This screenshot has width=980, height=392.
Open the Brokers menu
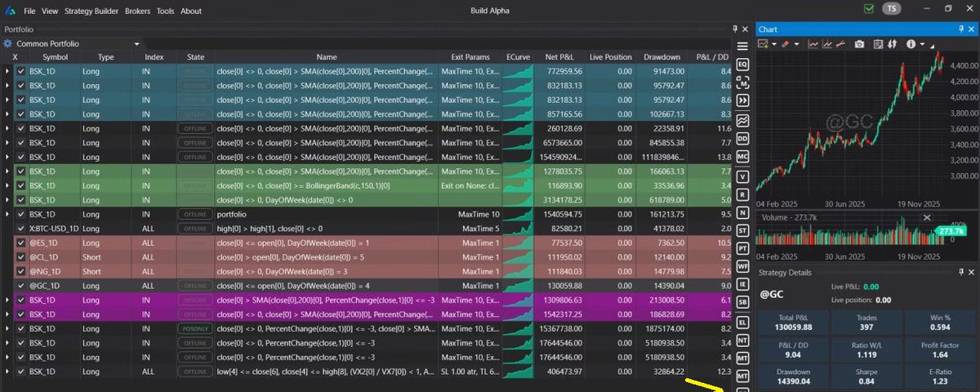coord(138,11)
